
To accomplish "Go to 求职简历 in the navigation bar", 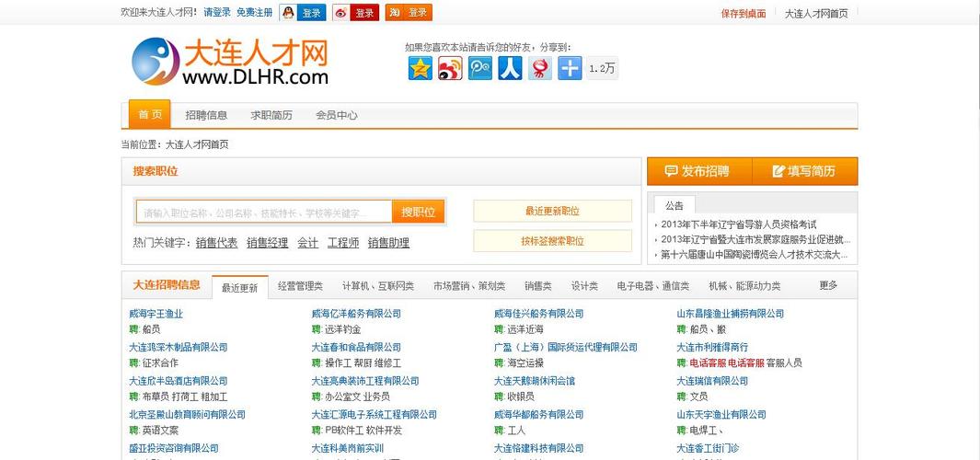I will coord(271,115).
